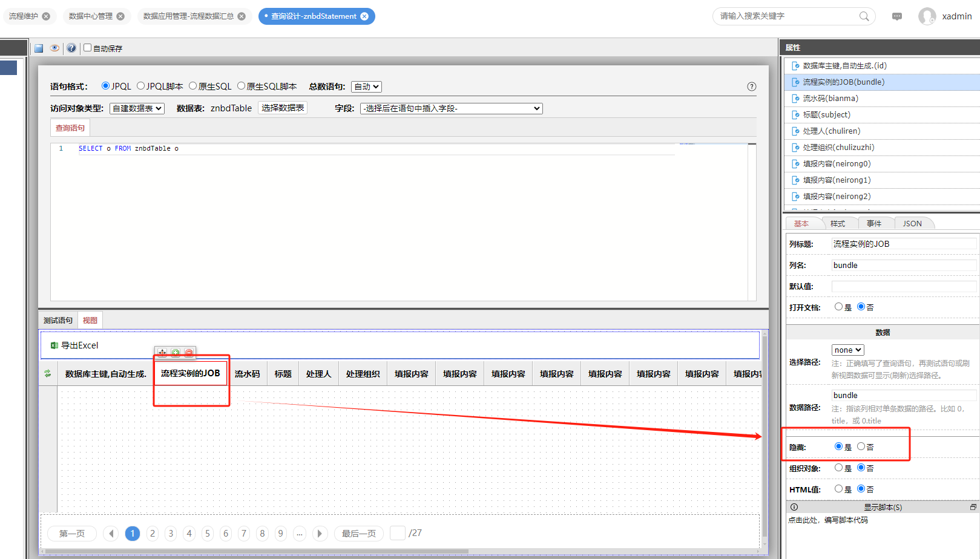This screenshot has width=980, height=559.
Task: Click the 数据路径 input field
Action: point(904,395)
